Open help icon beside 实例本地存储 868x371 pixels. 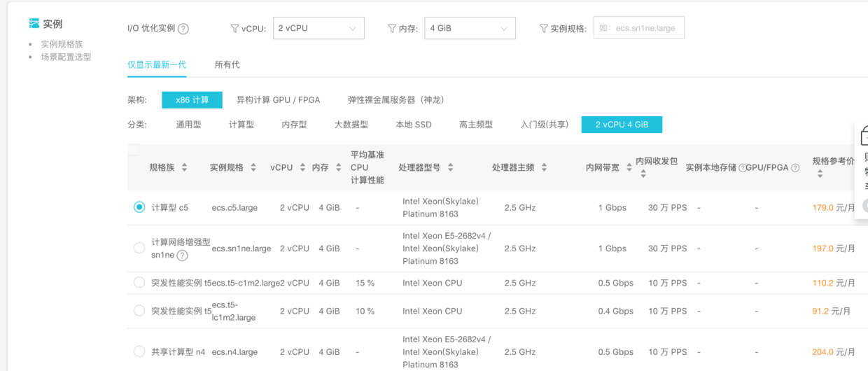coord(742,168)
